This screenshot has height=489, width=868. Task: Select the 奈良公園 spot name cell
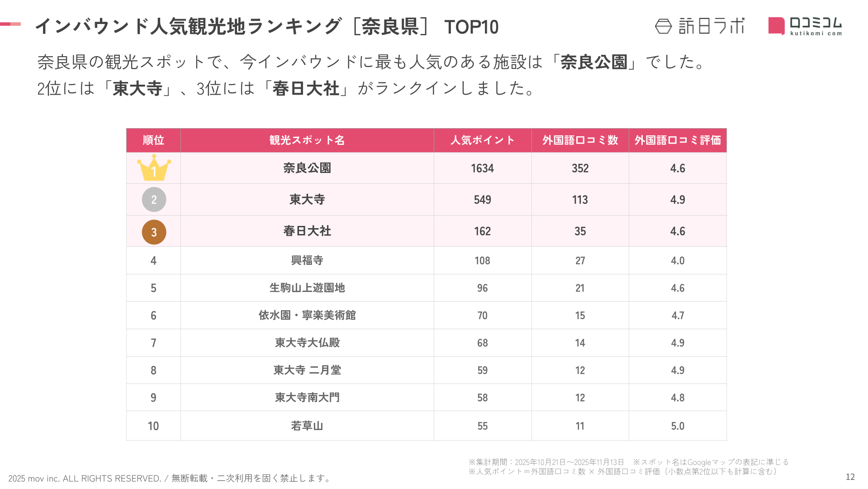click(x=307, y=168)
